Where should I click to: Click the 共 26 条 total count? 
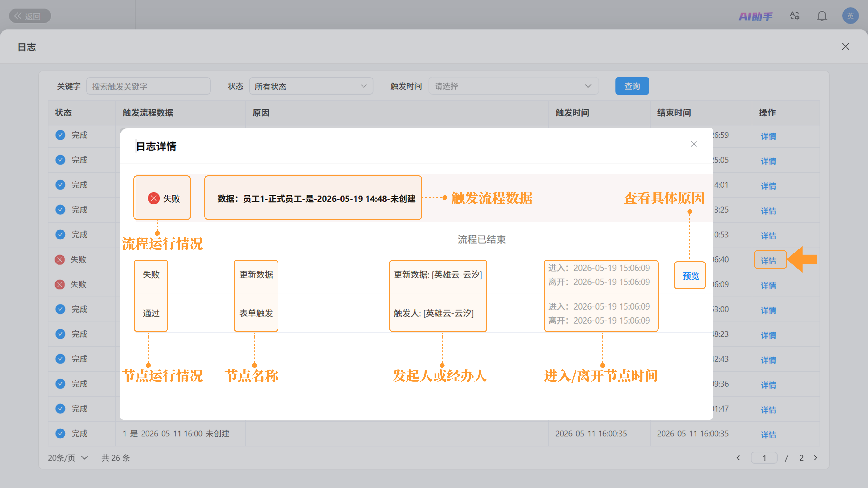(x=116, y=458)
